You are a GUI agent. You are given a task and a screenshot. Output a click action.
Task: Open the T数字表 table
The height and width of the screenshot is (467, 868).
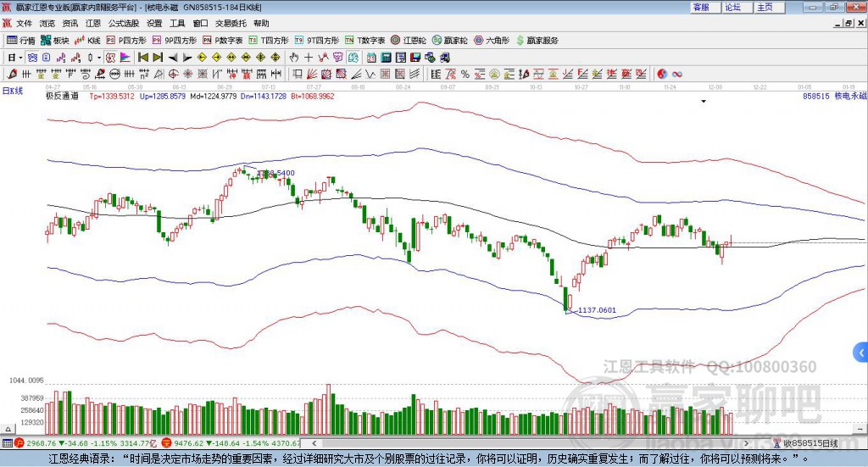364,41
